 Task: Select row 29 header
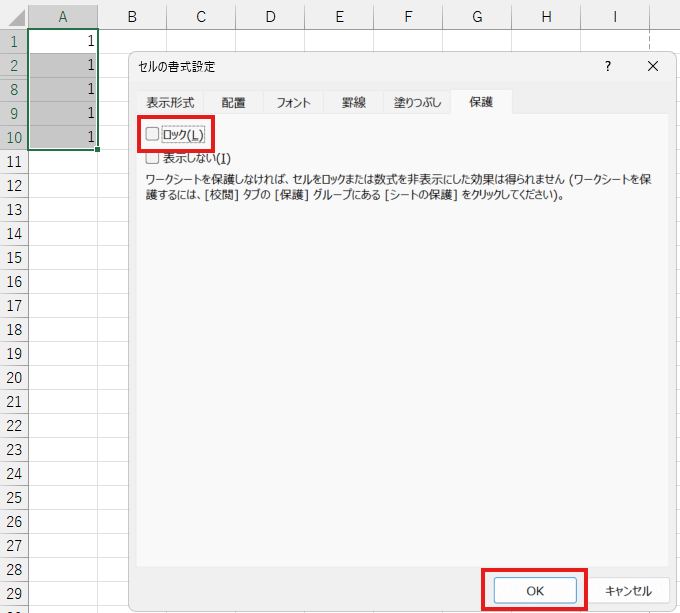14,593
